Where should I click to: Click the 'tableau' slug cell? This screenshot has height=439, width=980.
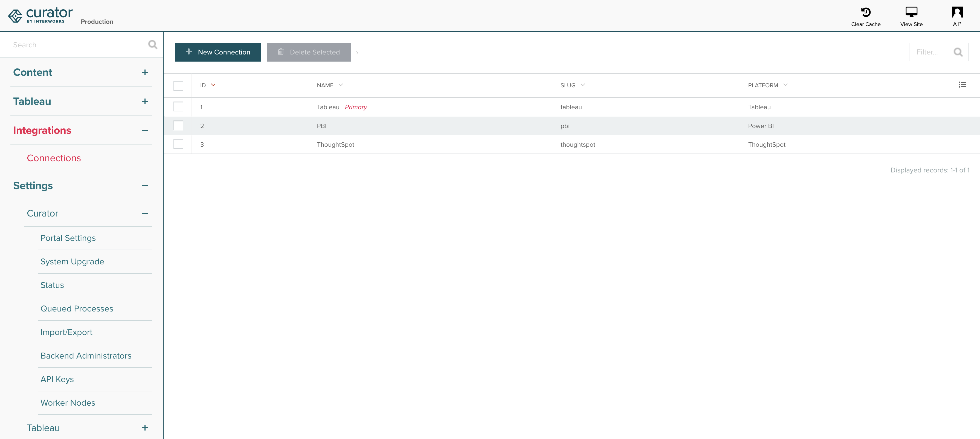571,107
